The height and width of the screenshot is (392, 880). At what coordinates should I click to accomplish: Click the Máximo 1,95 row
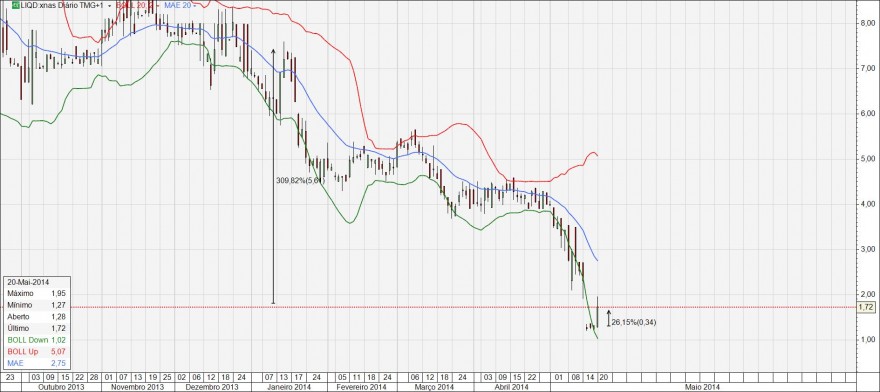(36, 293)
